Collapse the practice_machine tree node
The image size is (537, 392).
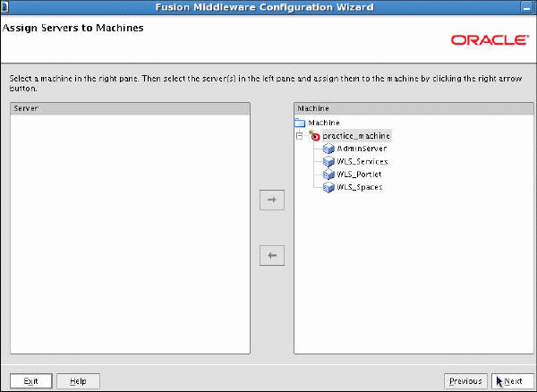tap(300, 136)
